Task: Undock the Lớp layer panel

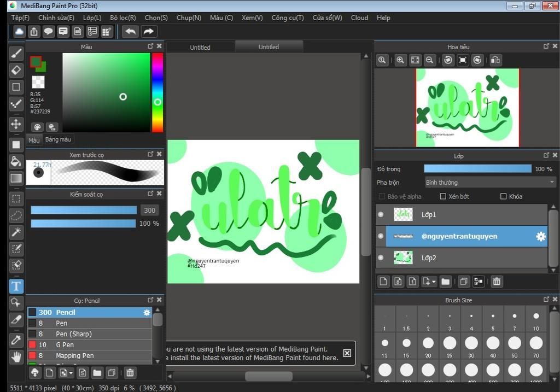Action: [x=546, y=155]
